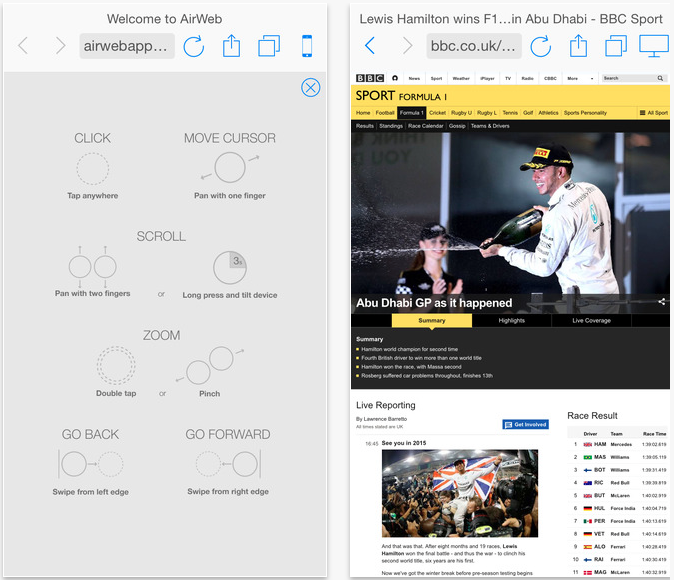The width and height of the screenshot is (674, 580).
Task: Select Athletics in sport navigation
Action: [x=548, y=113]
